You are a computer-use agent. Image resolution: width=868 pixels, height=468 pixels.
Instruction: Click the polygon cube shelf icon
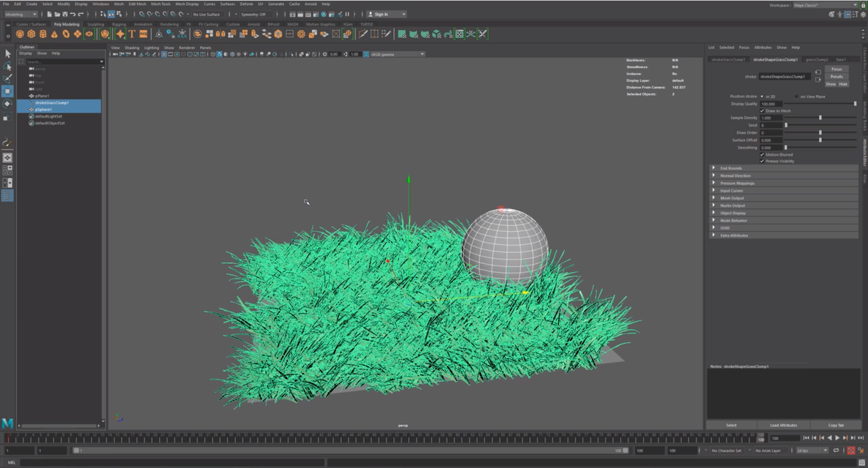point(31,34)
